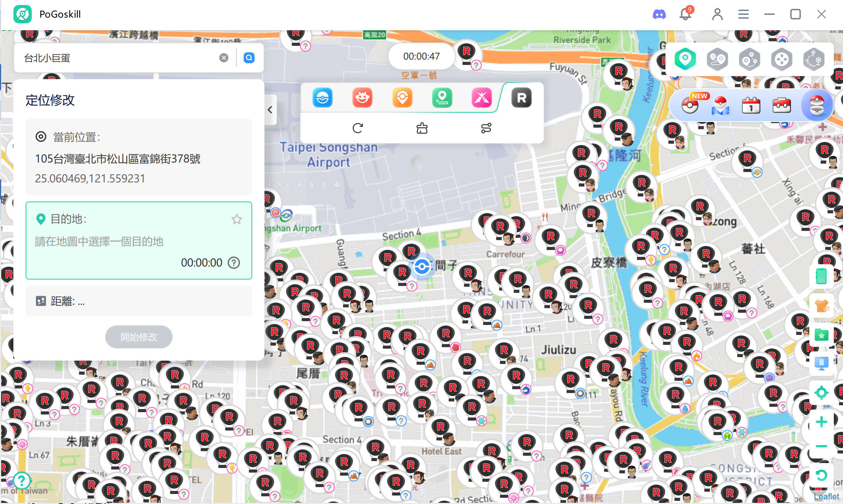Open the green phone device icon
Image resolution: width=843 pixels, height=504 pixels.
pos(821,276)
